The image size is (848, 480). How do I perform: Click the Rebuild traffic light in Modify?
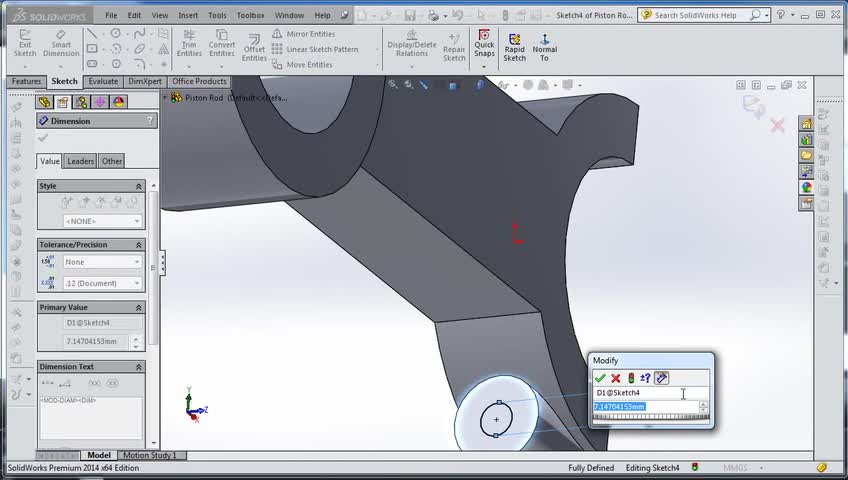tap(631, 378)
